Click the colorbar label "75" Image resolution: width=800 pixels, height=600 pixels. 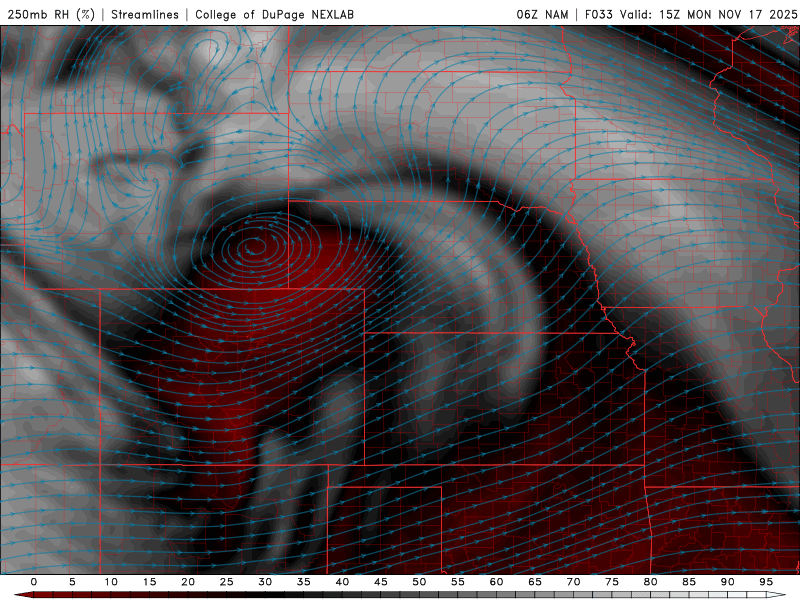[x=612, y=582]
